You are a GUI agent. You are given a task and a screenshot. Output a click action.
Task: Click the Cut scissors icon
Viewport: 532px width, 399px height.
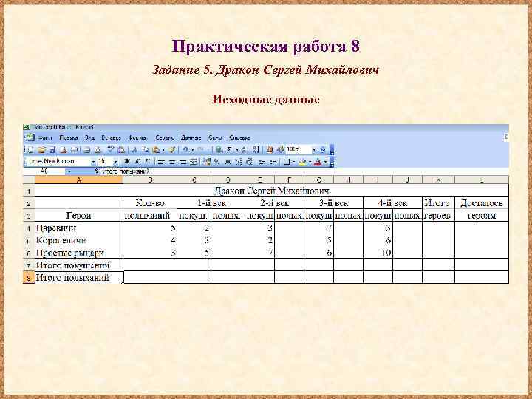pyautogui.click(x=134, y=149)
